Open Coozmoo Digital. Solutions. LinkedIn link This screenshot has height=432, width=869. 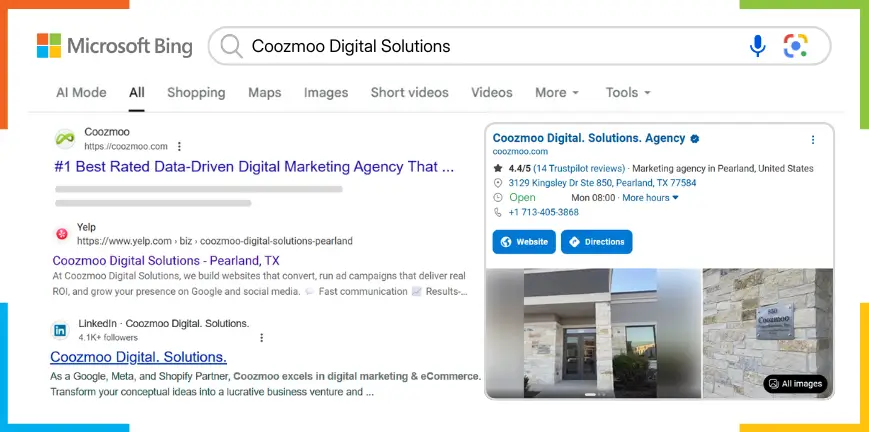tap(139, 357)
